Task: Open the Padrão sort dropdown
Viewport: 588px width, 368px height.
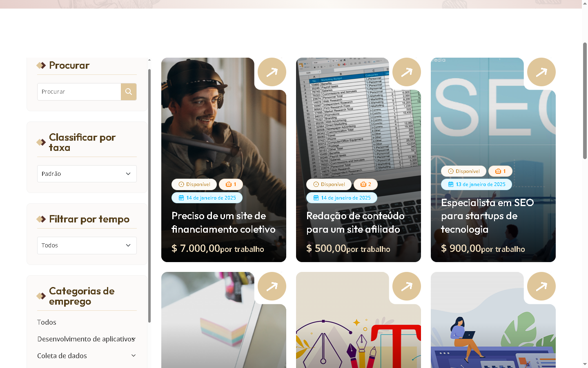Action: [87, 174]
